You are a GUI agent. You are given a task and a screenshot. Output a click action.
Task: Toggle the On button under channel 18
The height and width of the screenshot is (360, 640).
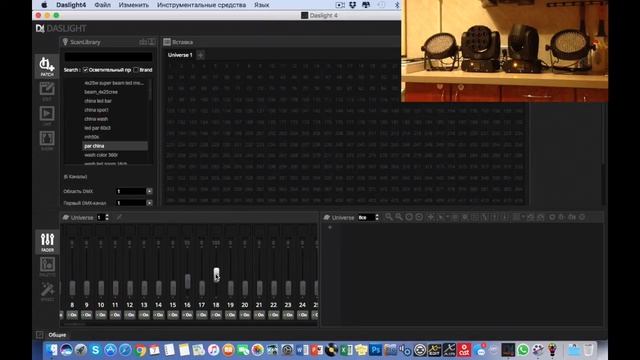216,315
